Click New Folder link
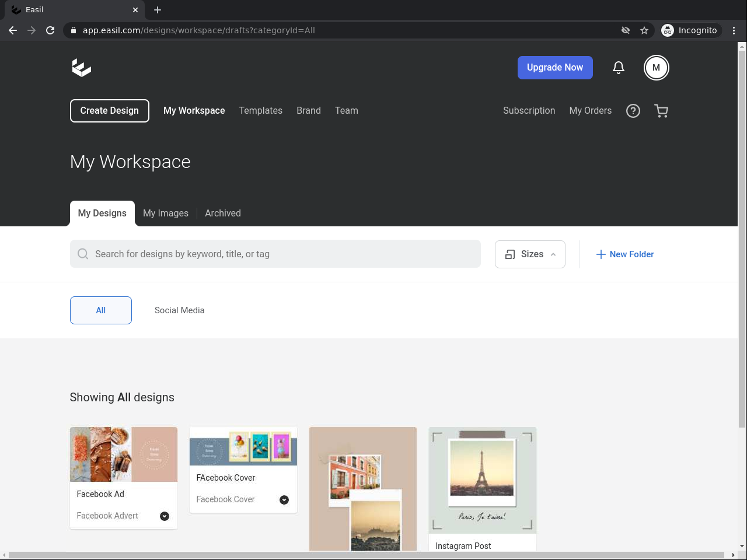747x560 pixels. [625, 254]
